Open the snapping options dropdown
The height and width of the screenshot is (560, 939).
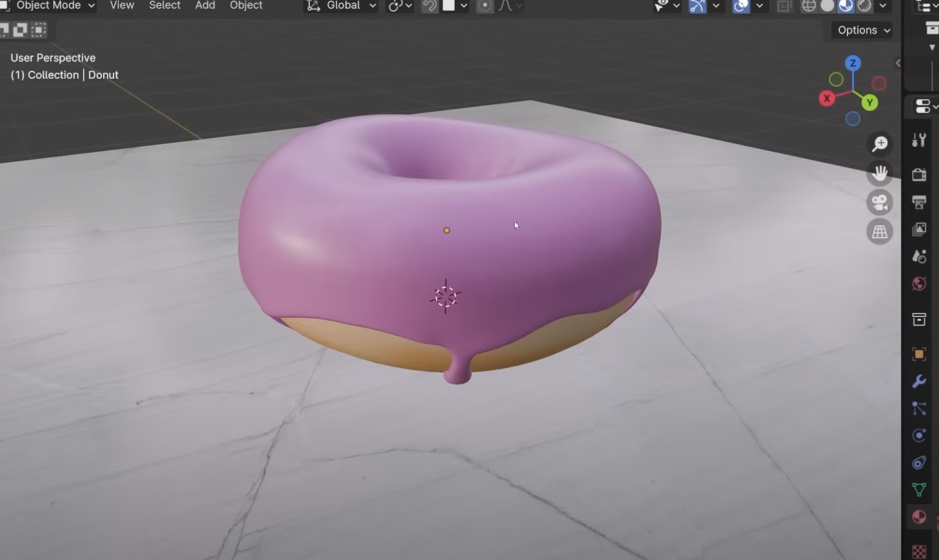point(463,5)
